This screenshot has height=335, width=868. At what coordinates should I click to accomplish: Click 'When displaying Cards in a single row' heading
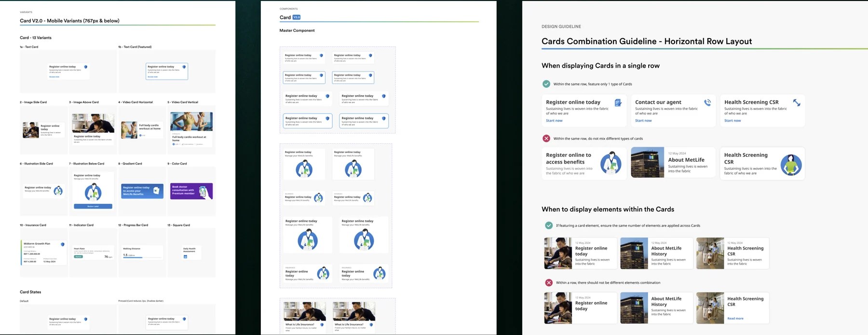(x=600, y=66)
